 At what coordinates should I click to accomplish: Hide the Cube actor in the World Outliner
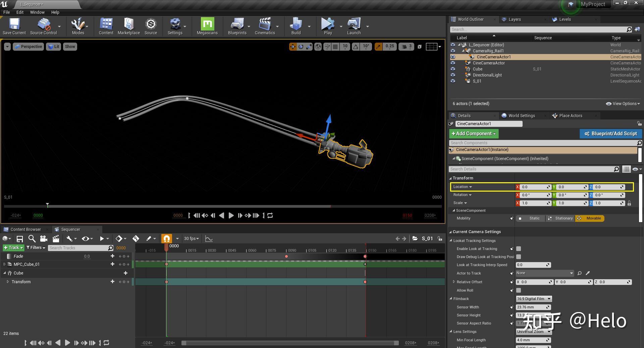coord(453,69)
